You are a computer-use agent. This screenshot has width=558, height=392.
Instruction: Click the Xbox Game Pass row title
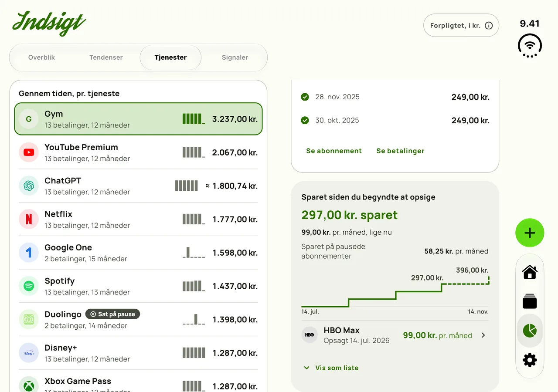click(x=78, y=381)
